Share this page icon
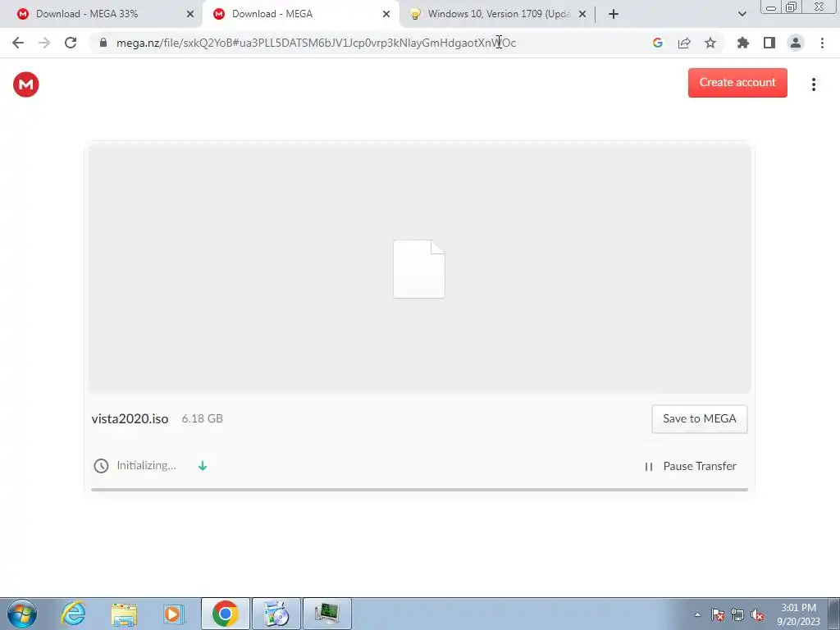Screen dimensions: 840x630 click(684, 43)
